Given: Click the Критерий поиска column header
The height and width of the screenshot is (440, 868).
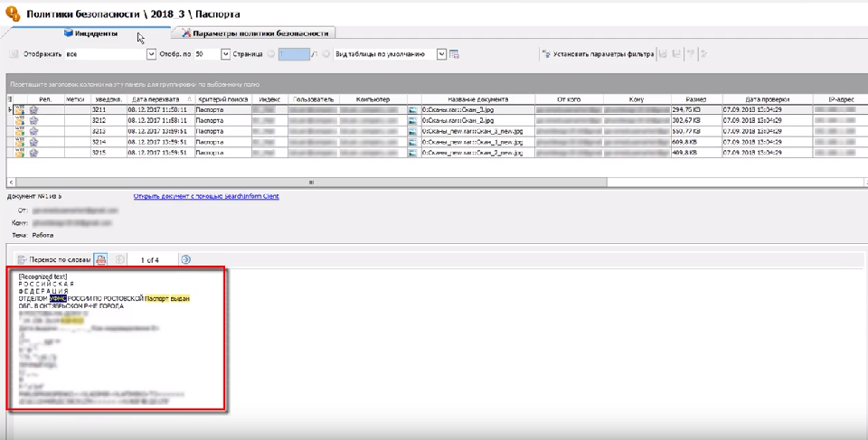Looking at the screenshot, I should pos(223,99).
